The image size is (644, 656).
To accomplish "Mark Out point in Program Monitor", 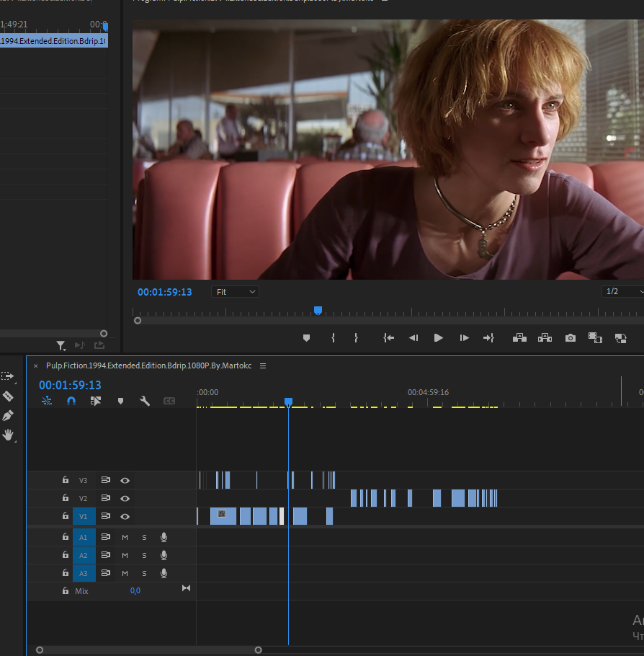I will point(356,337).
